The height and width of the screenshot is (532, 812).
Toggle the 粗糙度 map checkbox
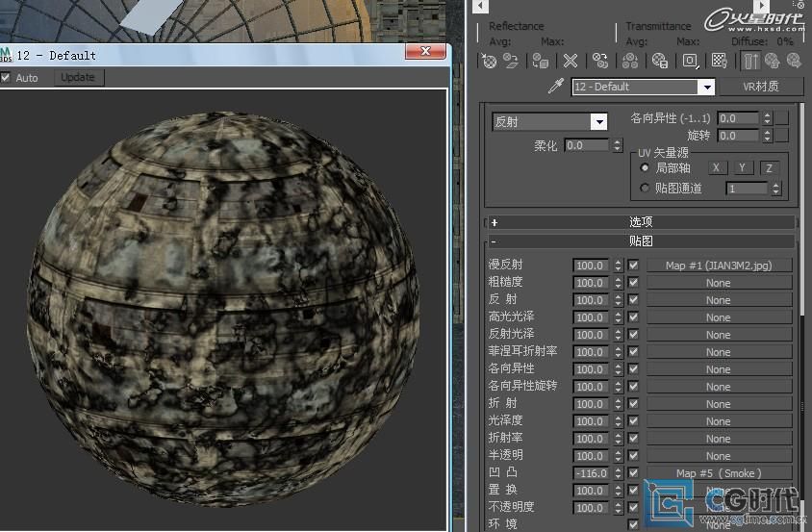pyautogui.click(x=633, y=283)
